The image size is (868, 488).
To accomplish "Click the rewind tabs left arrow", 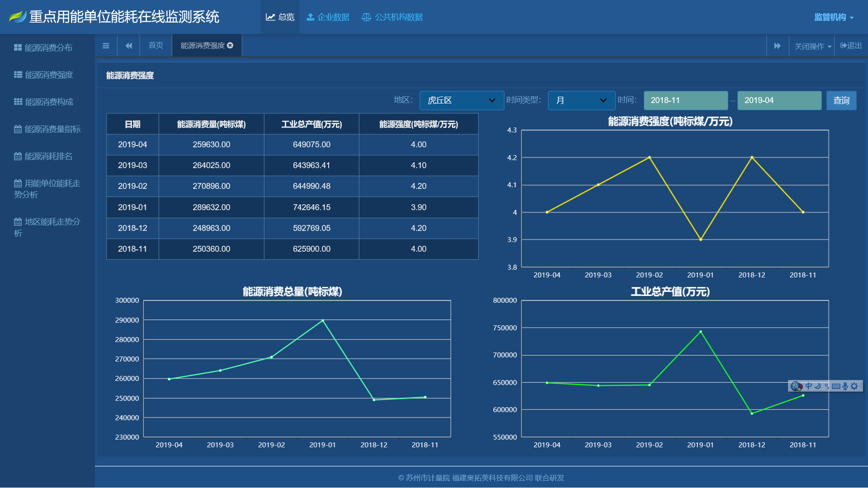I will click(129, 46).
